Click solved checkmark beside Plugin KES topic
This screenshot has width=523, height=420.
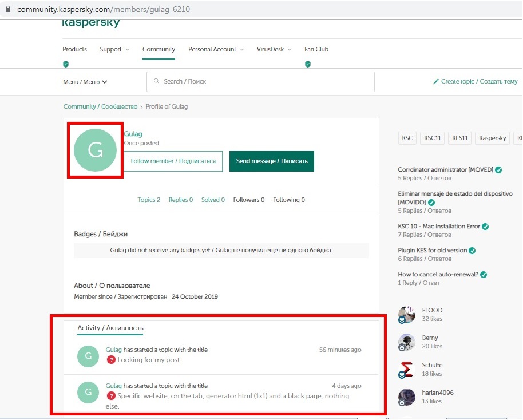pyautogui.click(x=472, y=251)
